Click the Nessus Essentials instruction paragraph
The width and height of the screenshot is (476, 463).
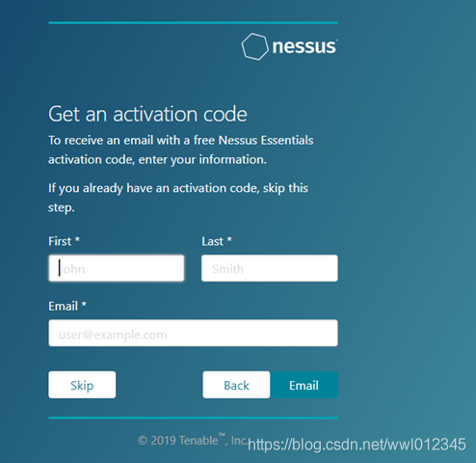pos(181,150)
